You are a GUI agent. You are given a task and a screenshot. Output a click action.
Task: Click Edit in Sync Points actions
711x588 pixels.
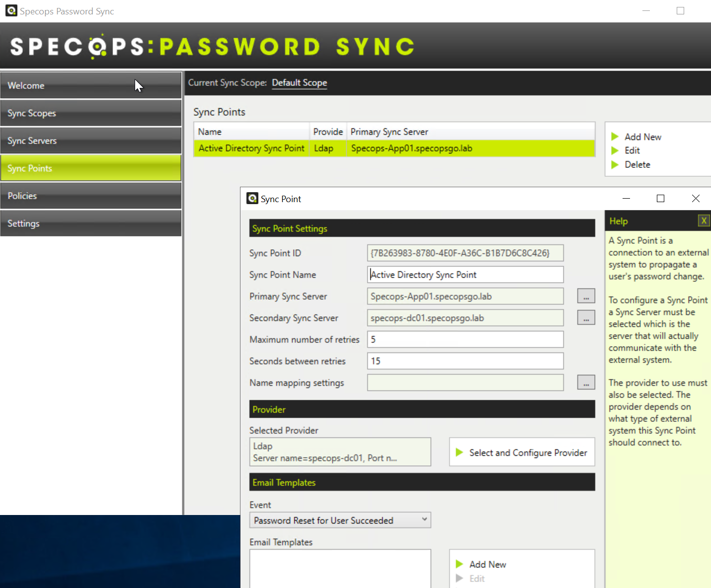[x=632, y=150]
